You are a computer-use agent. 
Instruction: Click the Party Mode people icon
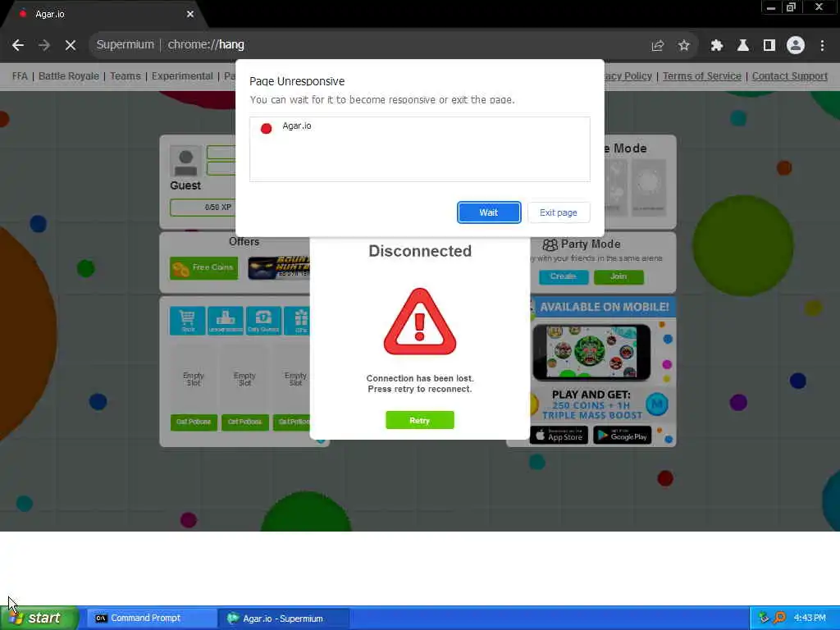click(x=550, y=244)
